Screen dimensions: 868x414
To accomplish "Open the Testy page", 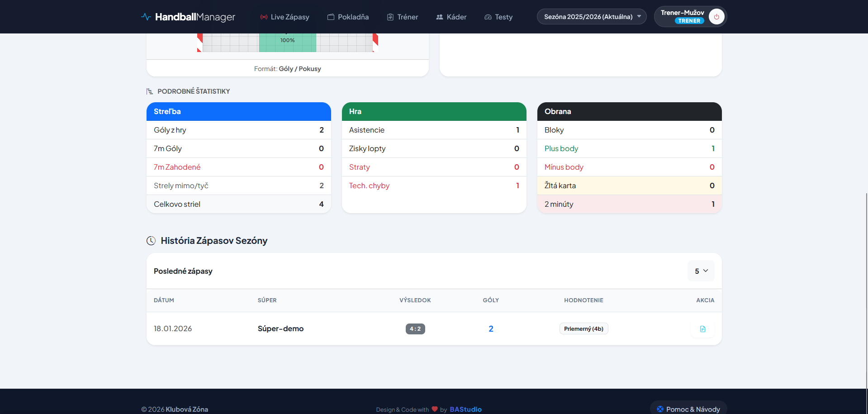I will point(498,17).
